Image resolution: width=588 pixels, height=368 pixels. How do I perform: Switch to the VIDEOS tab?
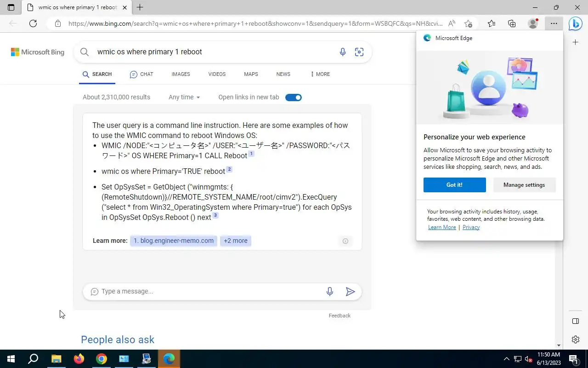pos(217,74)
